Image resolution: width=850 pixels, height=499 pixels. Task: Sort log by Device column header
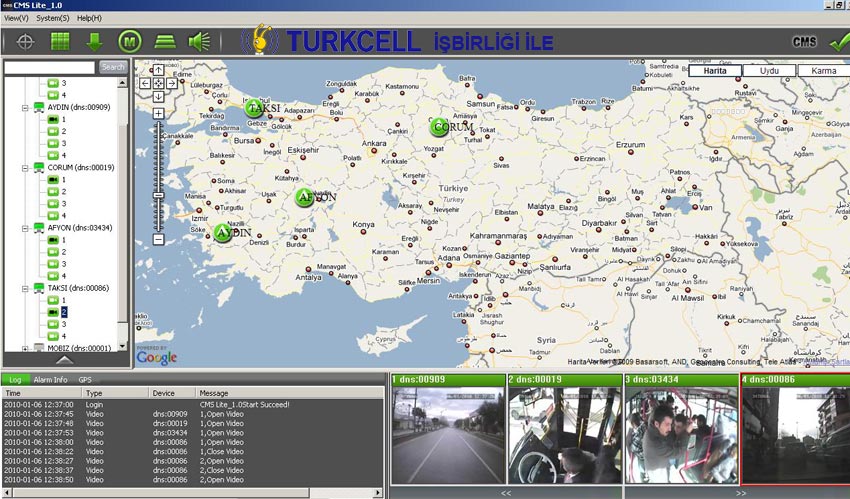coord(172,393)
